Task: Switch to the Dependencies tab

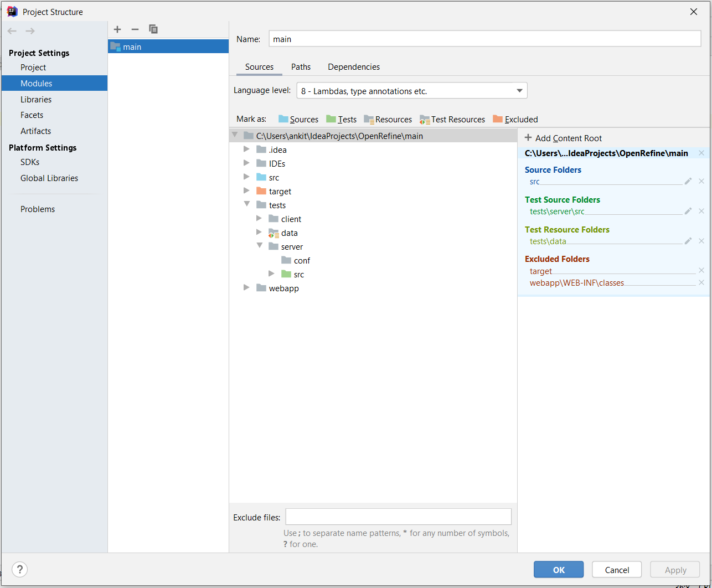Action: click(353, 66)
